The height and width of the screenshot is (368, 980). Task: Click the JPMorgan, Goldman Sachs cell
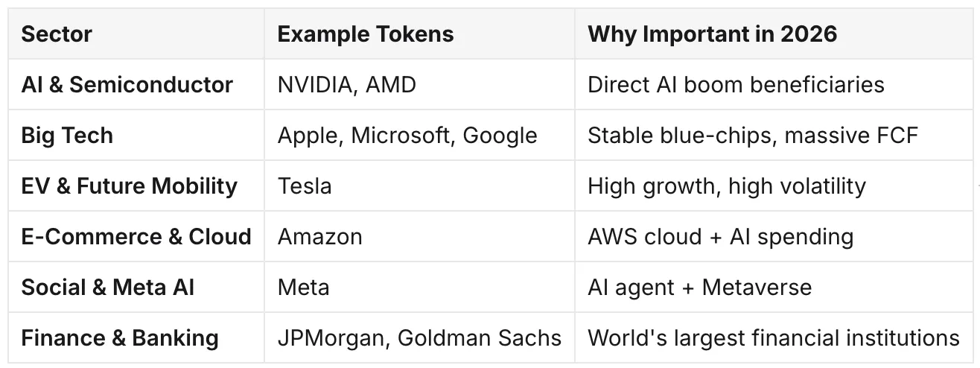tap(419, 338)
